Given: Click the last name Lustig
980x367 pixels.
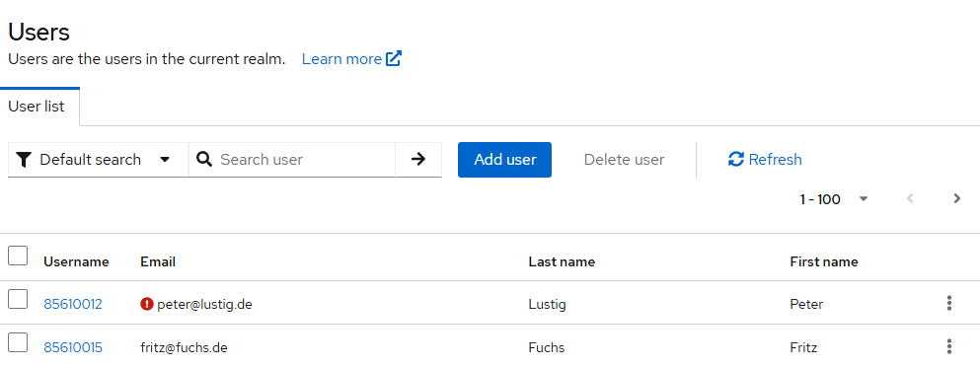Looking at the screenshot, I should 547,305.
